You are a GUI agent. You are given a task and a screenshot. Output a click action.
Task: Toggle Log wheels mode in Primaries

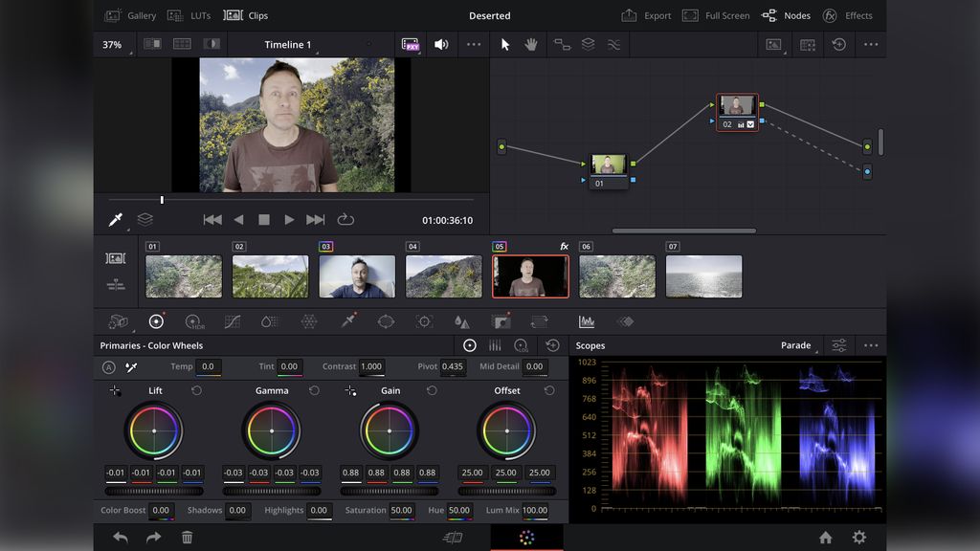pyautogui.click(x=522, y=345)
